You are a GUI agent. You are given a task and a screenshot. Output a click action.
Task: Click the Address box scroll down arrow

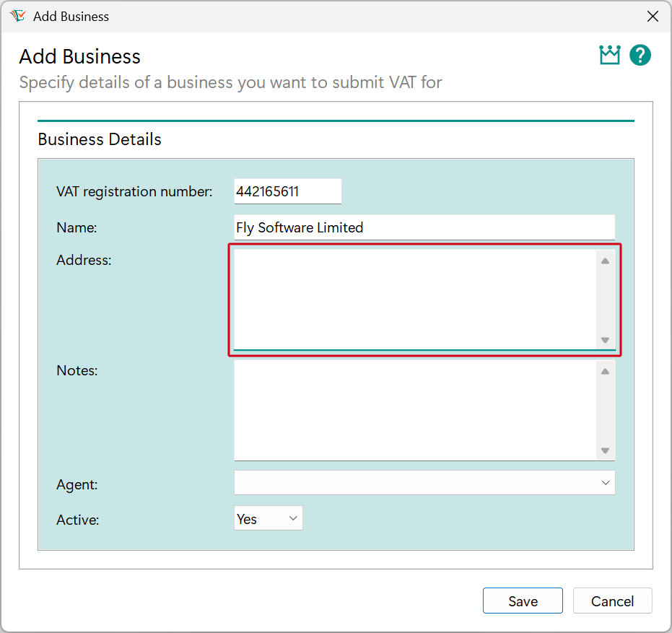tap(605, 339)
